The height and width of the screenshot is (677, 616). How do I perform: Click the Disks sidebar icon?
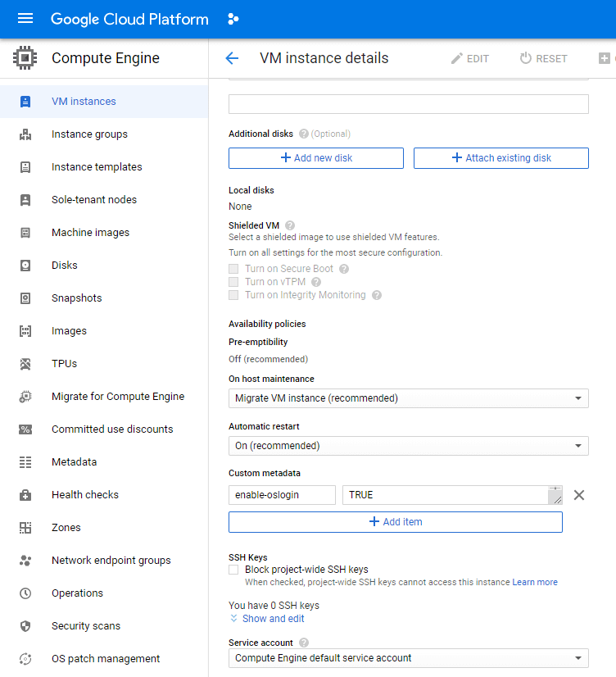point(25,266)
